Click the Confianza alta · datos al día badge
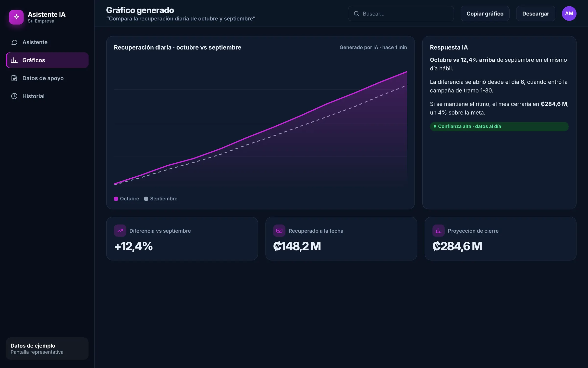588x368 pixels. point(499,126)
